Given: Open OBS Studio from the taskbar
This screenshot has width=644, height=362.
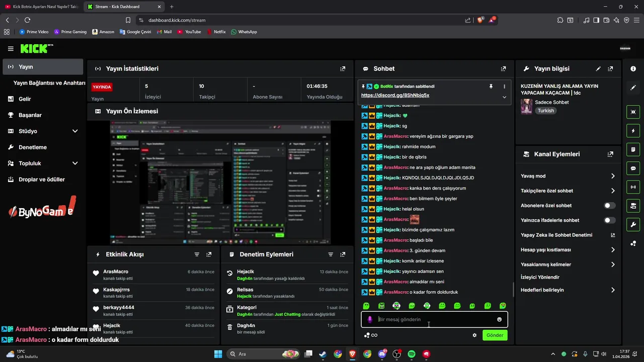Looking at the screenshot, I should pos(397,354).
